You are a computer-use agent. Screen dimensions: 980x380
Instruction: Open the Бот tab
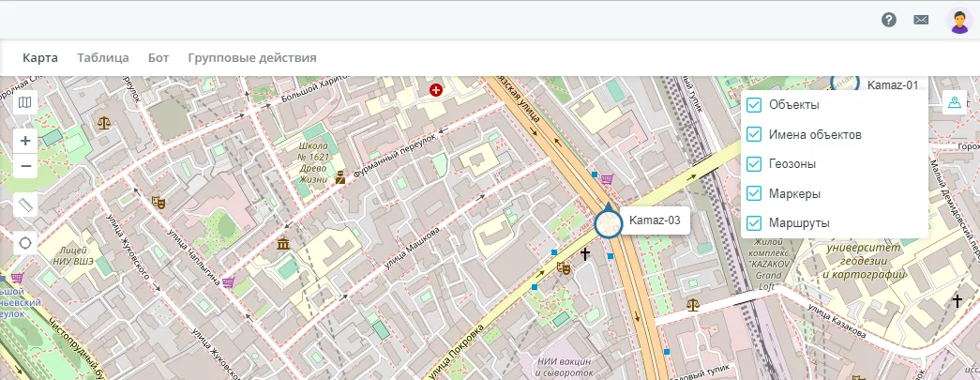point(158,57)
